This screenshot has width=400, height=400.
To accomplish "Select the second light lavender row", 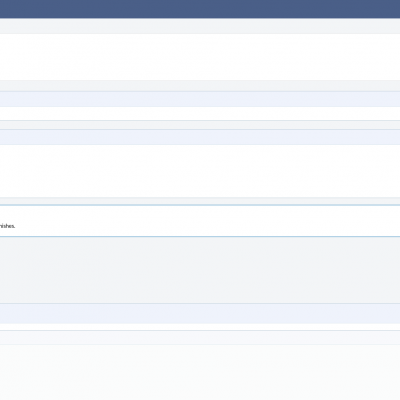I will tap(200, 137).
